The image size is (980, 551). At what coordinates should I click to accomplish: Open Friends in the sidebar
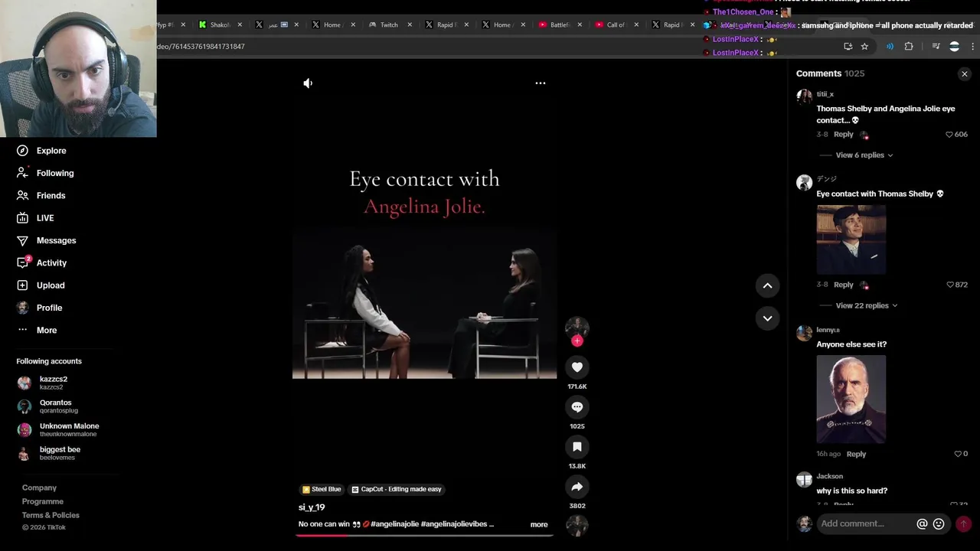tap(51, 196)
